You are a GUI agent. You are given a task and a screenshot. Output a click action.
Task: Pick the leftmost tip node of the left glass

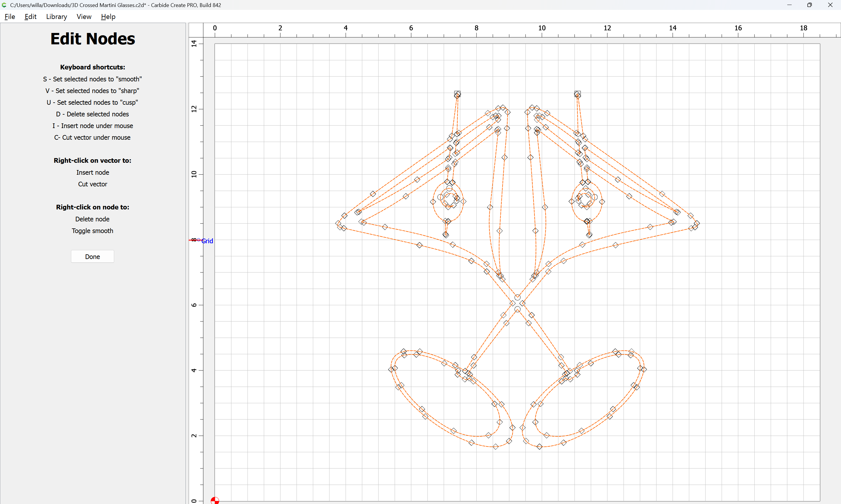338,223
